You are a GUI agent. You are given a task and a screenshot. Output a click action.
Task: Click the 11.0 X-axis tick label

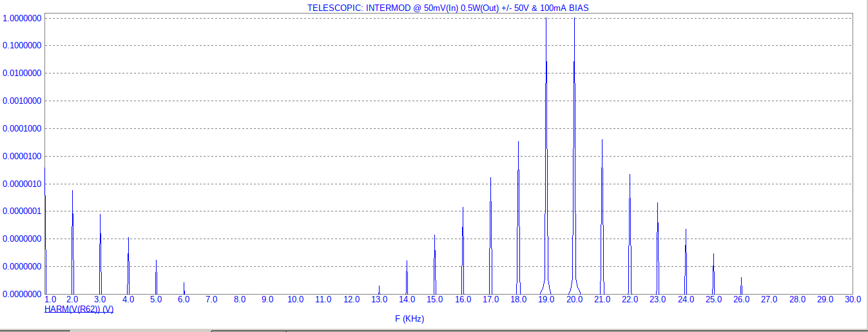click(x=323, y=300)
